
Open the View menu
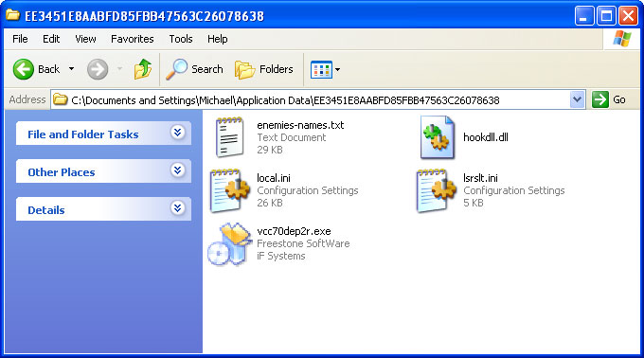(x=85, y=39)
